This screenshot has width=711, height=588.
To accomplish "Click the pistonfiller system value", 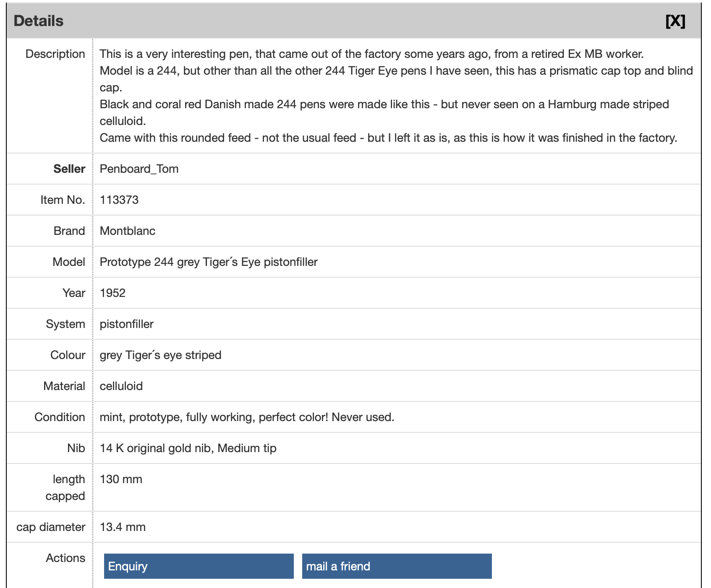I will pyautogui.click(x=126, y=324).
